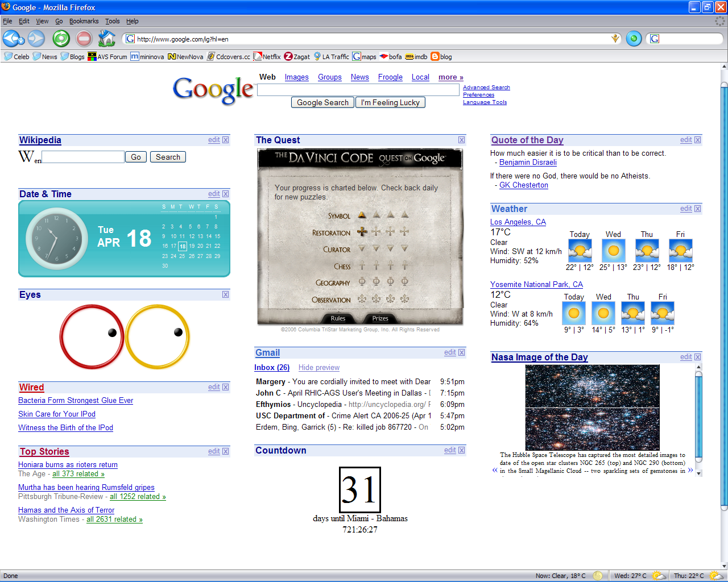Image resolution: width=728 pixels, height=582 pixels.
Task: Click Wikipedia Go button
Action: (136, 157)
